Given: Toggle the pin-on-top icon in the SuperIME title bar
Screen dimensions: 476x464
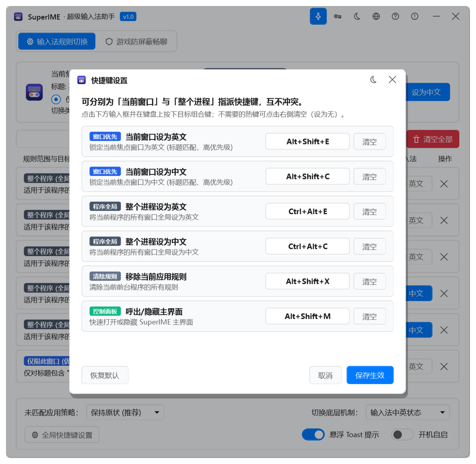Looking at the screenshot, I should tap(318, 16).
